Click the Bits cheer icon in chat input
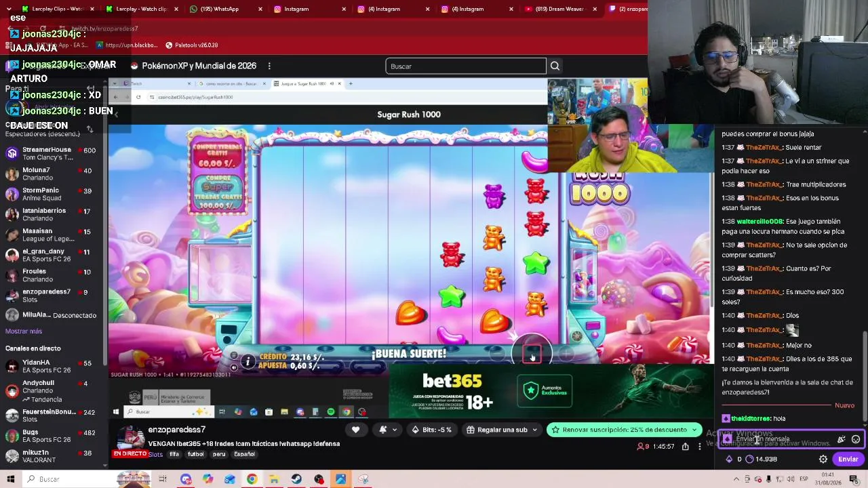The height and width of the screenshot is (488, 868). 842,439
